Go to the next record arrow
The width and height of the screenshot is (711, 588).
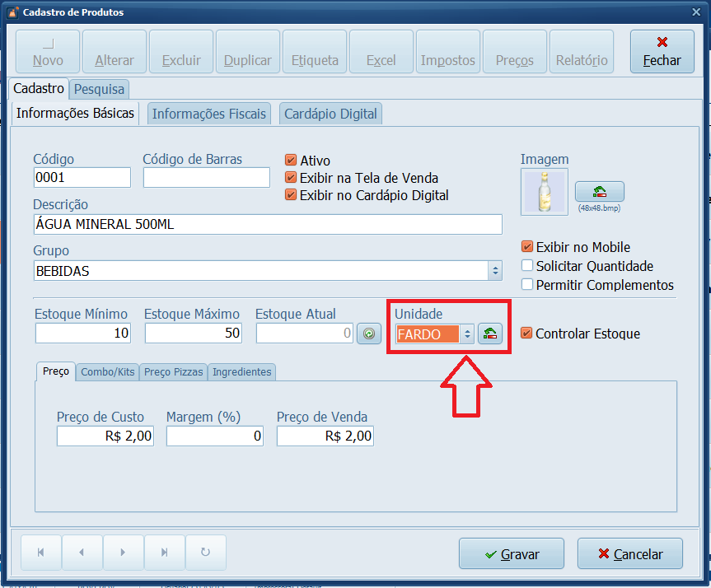[x=123, y=553]
